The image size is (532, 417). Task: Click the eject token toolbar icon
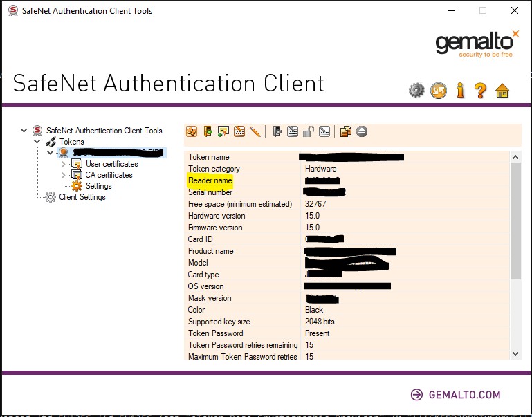(361, 131)
